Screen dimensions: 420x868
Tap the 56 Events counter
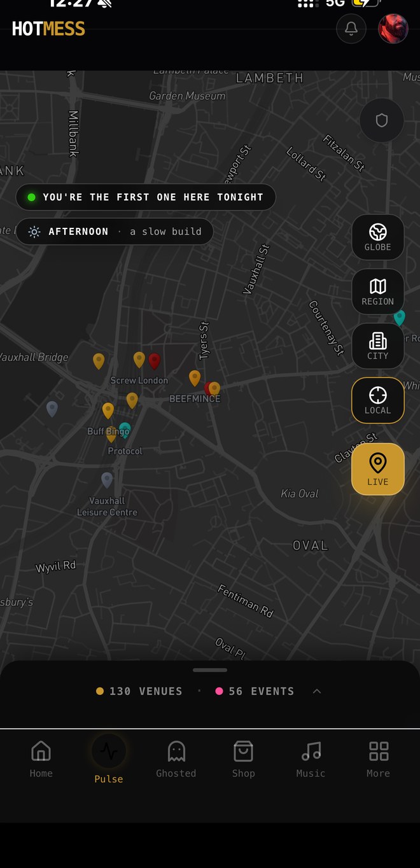coord(255,691)
